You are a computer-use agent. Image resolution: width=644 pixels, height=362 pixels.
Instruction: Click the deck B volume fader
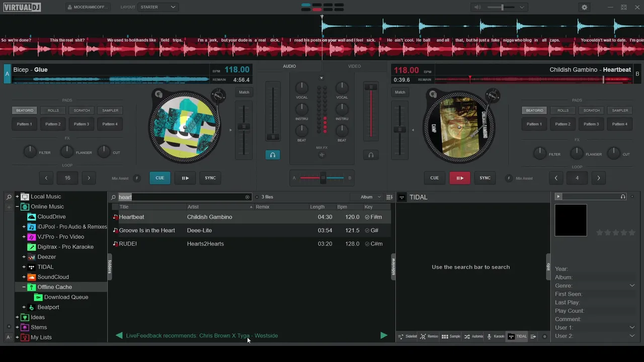tap(371, 87)
